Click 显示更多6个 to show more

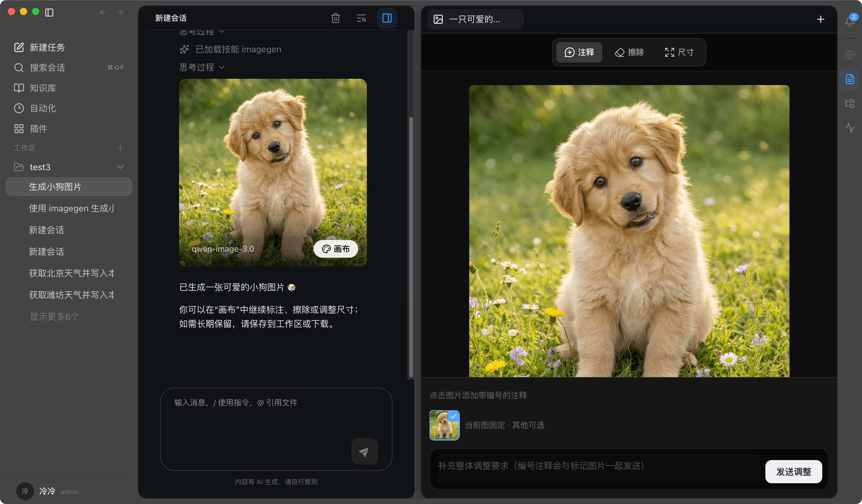pyautogui.click(x=54, y=317)
